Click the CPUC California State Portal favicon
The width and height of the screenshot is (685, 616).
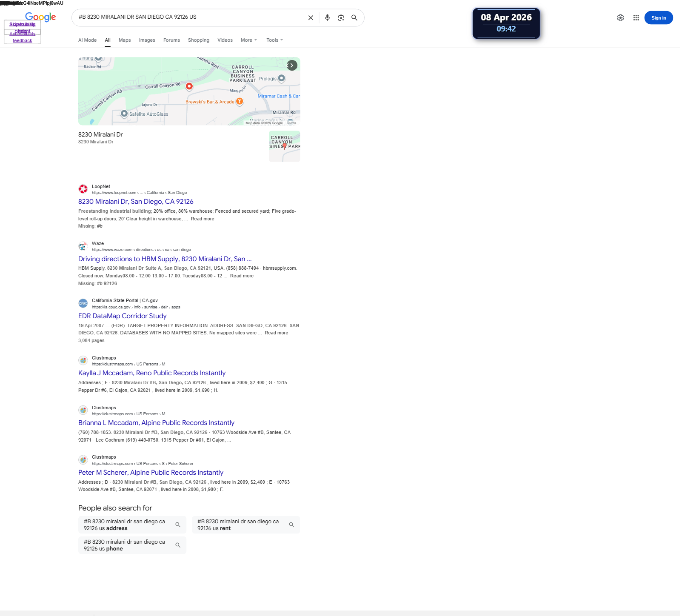point(83,303)
